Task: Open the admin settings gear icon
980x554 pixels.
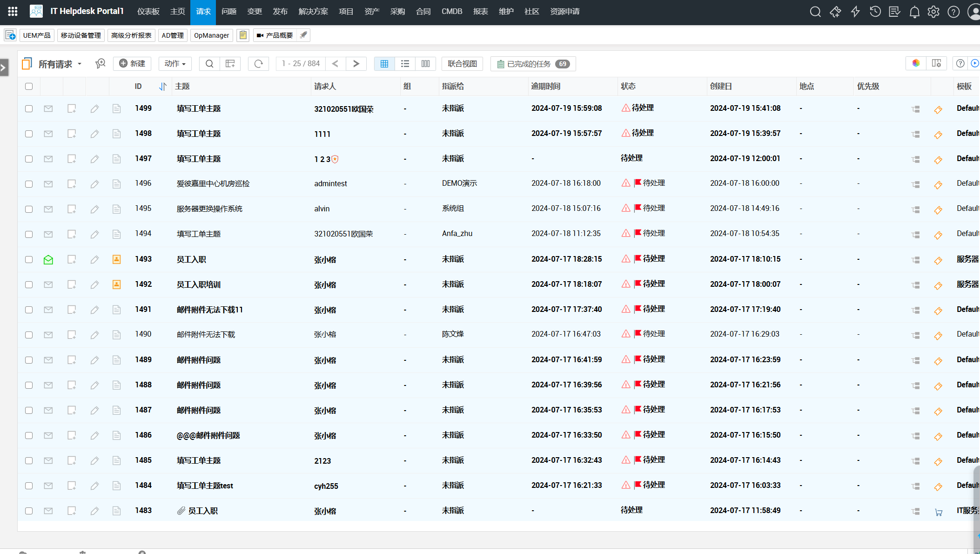Action: (933, 12)
